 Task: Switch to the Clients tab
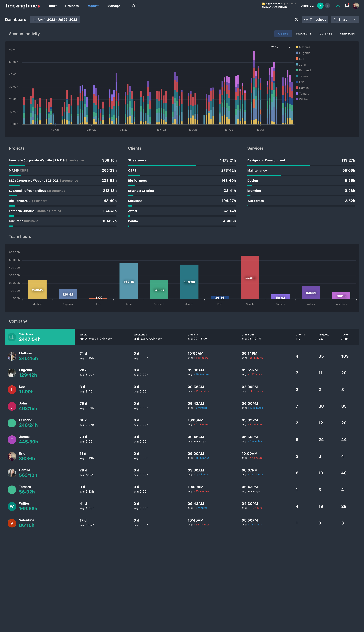(326, 33)
